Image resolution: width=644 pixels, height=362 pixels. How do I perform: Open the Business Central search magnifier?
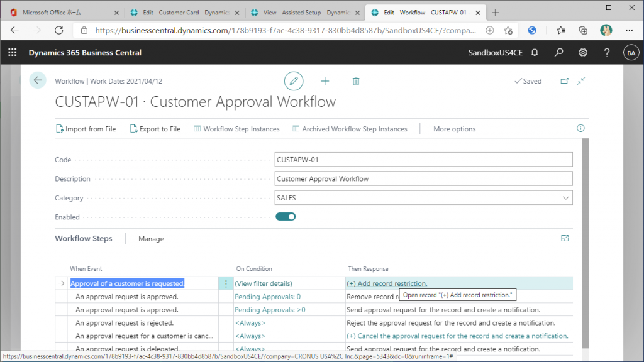point(558,53)
